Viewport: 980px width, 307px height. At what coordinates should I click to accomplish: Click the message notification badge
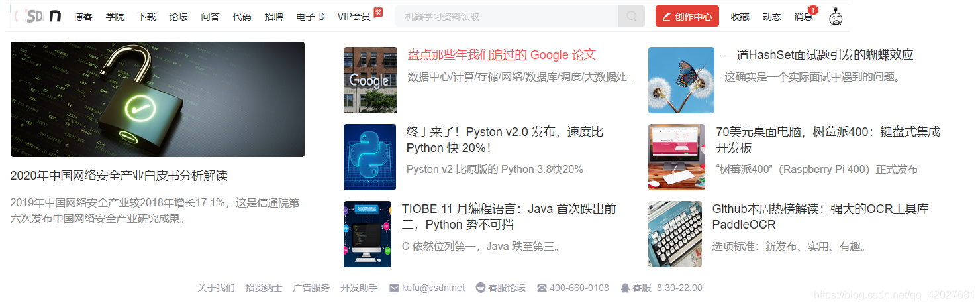[813, 10]
